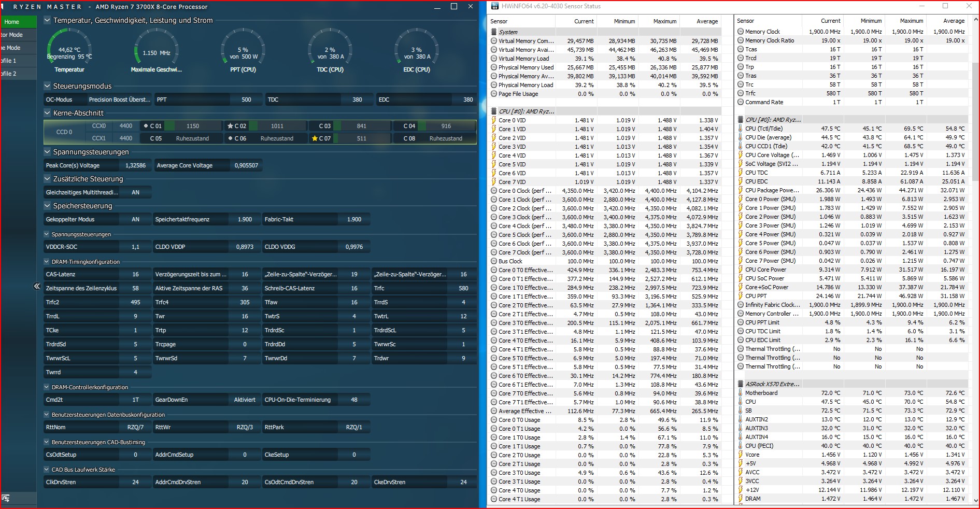Toggle GearDownEn Aktiviert setting
This screenshot has width=980, height=509.
coord(245,400)
